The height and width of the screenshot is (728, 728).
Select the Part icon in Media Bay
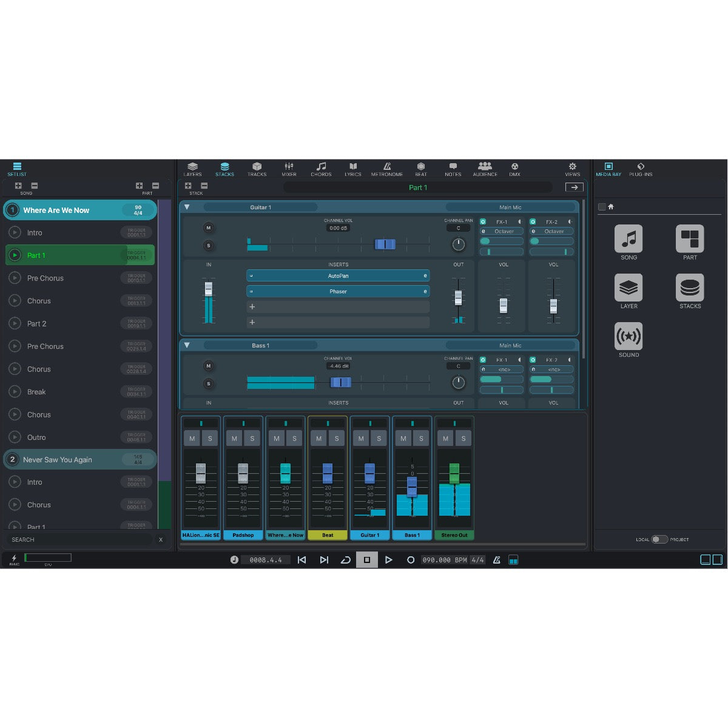click(690, 238)
